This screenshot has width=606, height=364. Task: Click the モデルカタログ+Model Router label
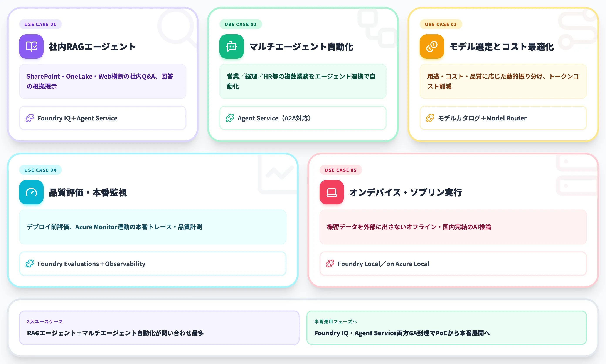click(482, 118)
